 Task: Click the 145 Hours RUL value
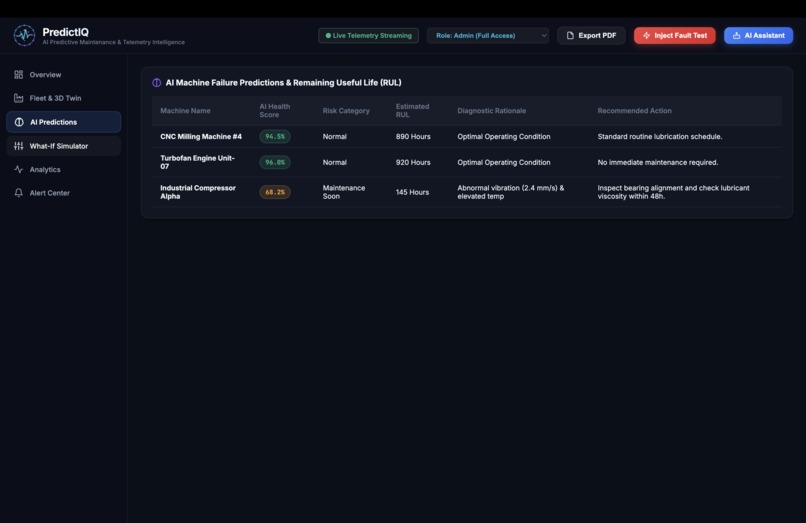412,192
